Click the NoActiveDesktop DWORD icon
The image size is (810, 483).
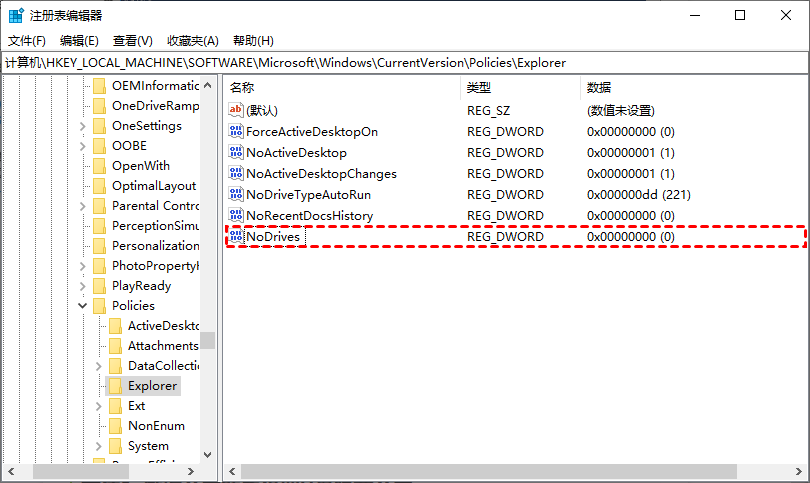coord(236,152)
